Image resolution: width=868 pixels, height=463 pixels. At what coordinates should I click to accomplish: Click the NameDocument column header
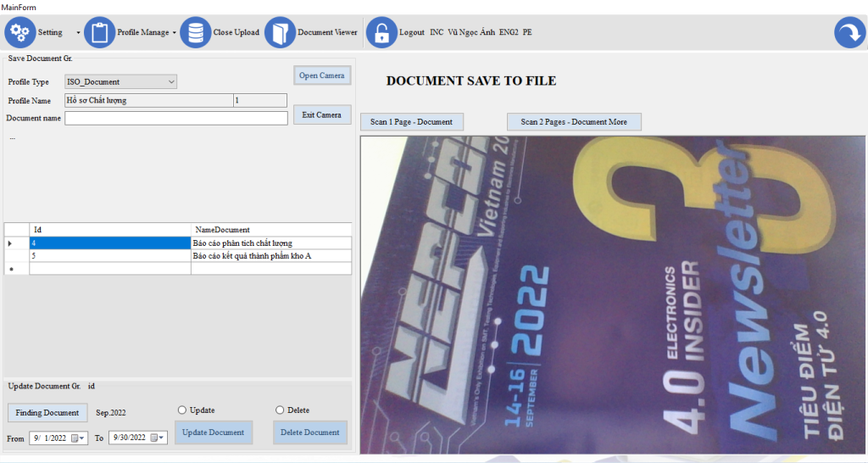[271, 229]
